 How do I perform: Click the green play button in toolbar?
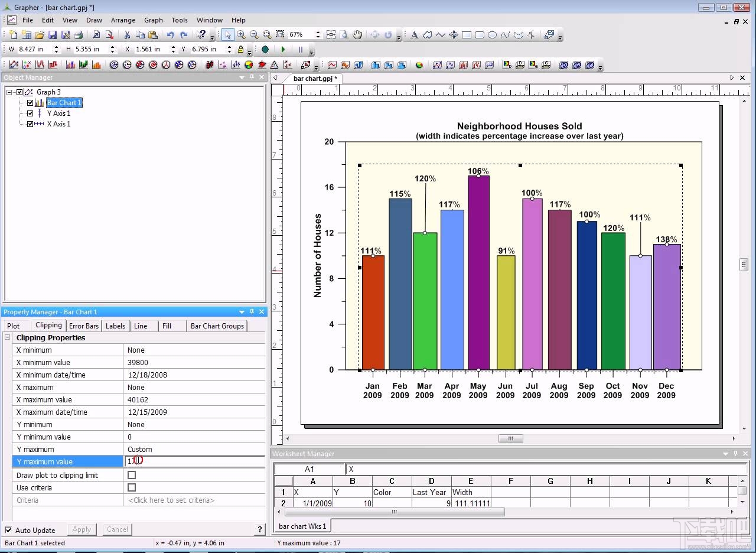click(x=283, y=50)
